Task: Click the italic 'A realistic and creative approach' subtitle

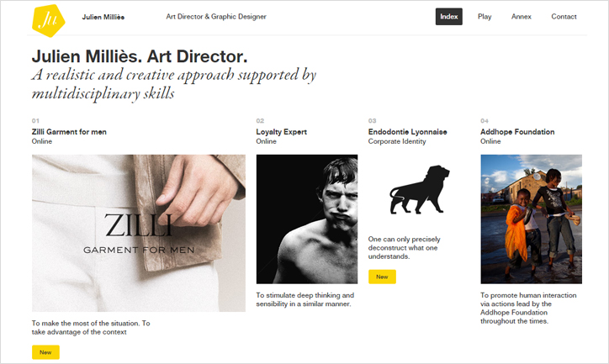Action: tap(174, 84)
